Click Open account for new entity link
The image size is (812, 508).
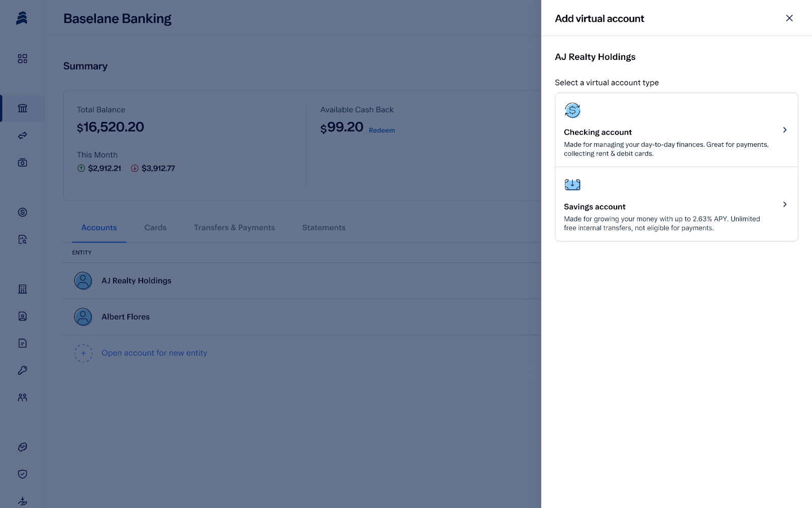tap(154, 353)
